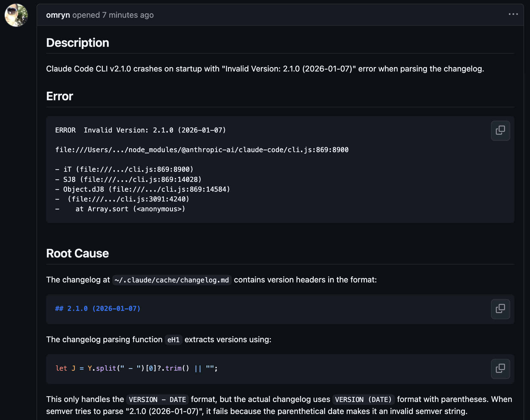Click the "ERROR Invalid Version" line
The width and height of the screenshot is (530, 420).
pyautogui.click(x=140, y=130)
